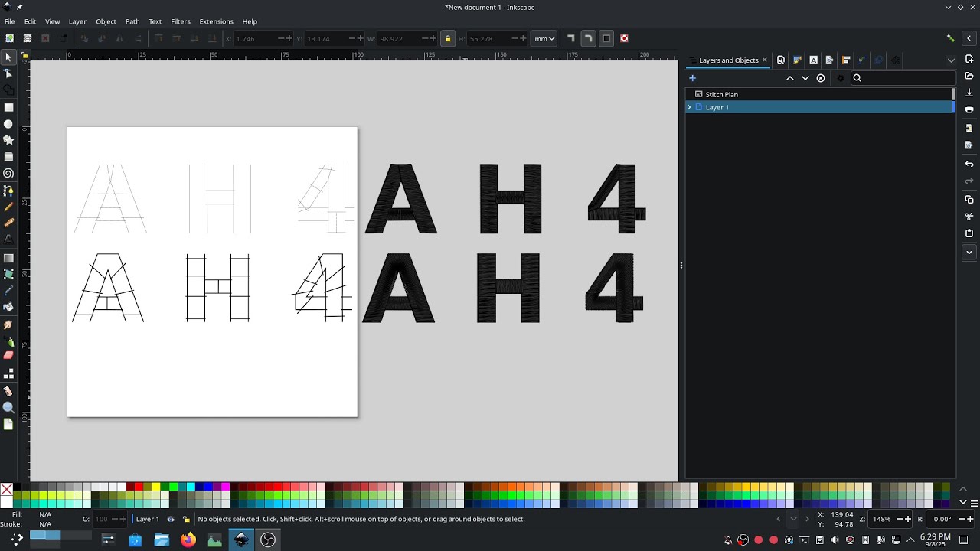Delete the selected layer with the X button

point(821,77)
